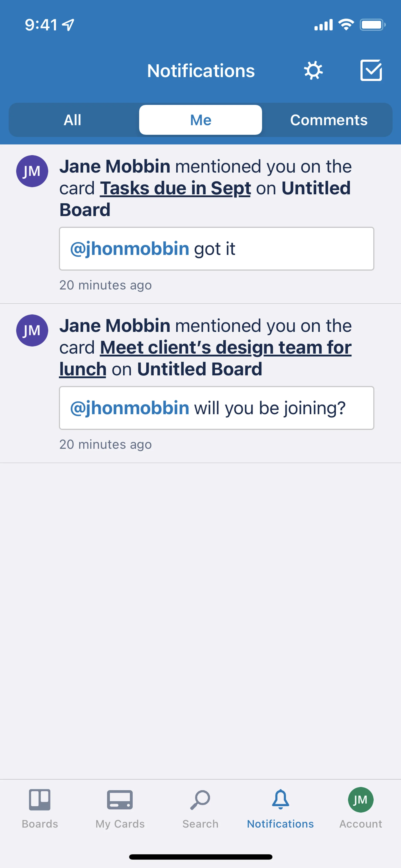Tap the battery indicator in status bar

tap(372, 25)
